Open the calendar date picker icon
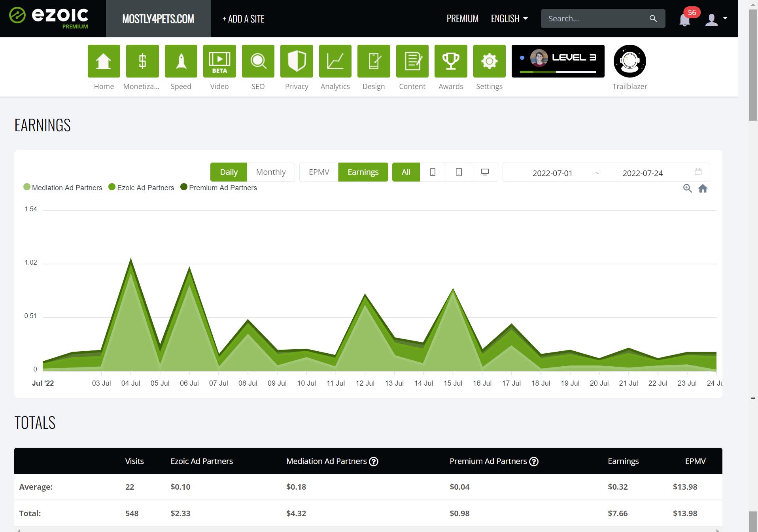The image size is (758, 532). [698, 172]
